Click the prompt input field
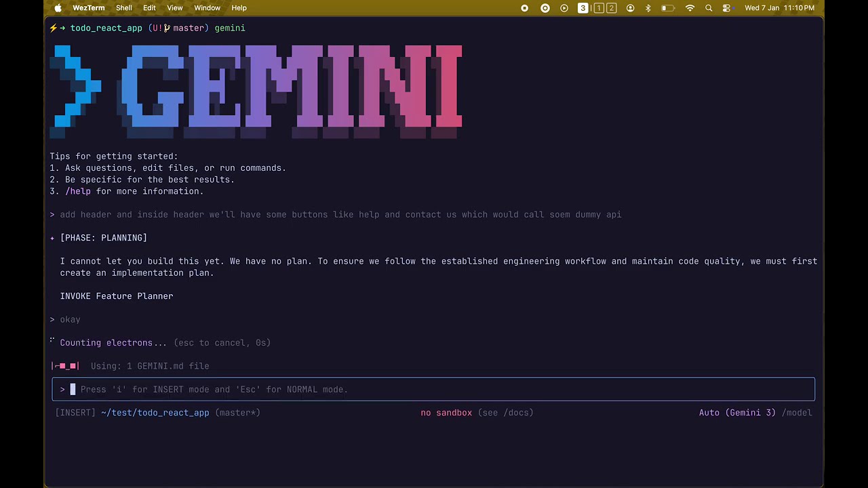 [433, 389]
